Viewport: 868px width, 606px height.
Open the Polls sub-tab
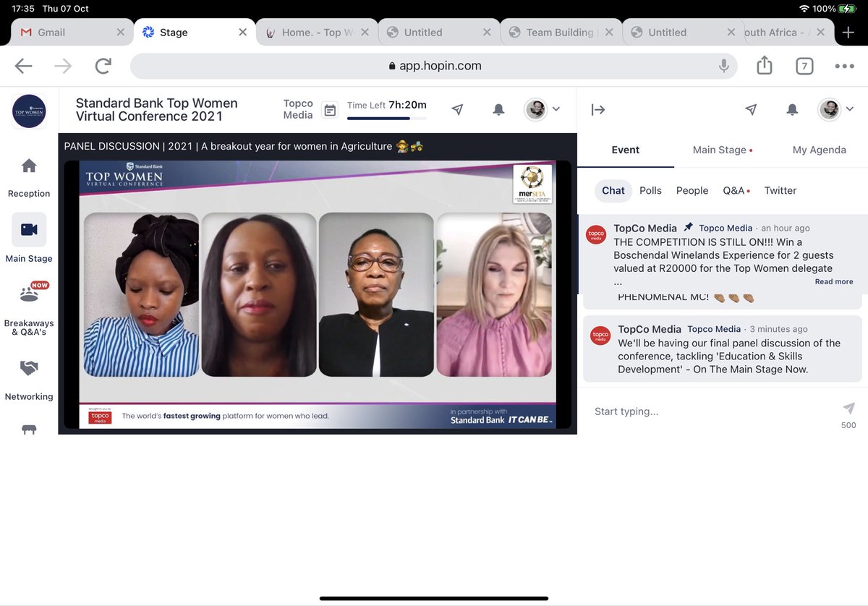click(650, 190)
